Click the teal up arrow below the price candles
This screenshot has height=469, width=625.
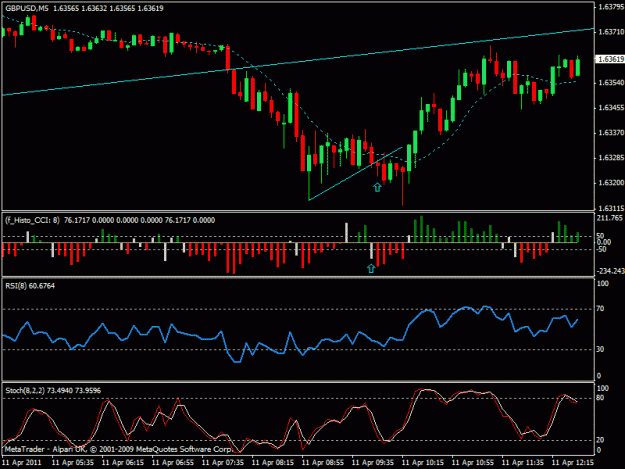377,187
